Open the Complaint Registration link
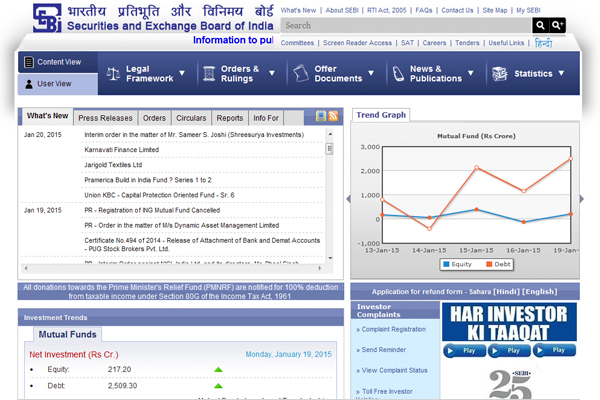Screen dimensions: 600x400 pyautogui.click(x=393, y=328)
